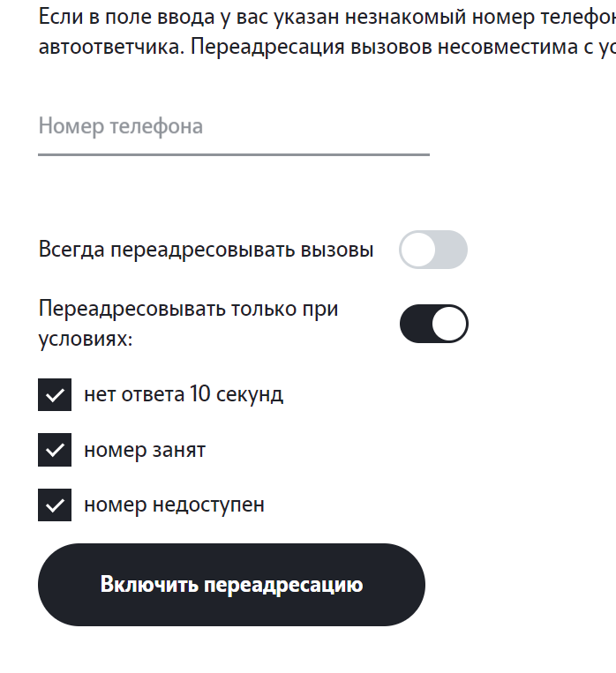Enable the "Всегда переадресовывать вызовы" toggle
This screenshot has height=673, width=616.
click(432, 250)
